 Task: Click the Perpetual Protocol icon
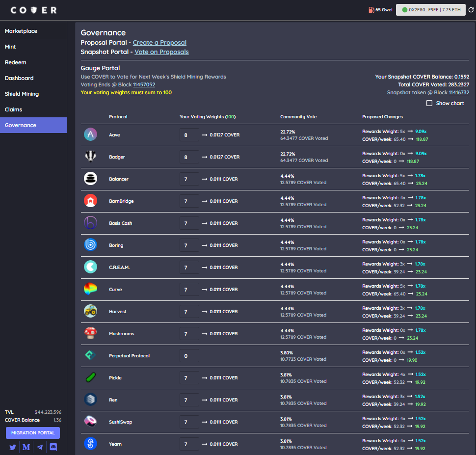(x=90, y=355)
